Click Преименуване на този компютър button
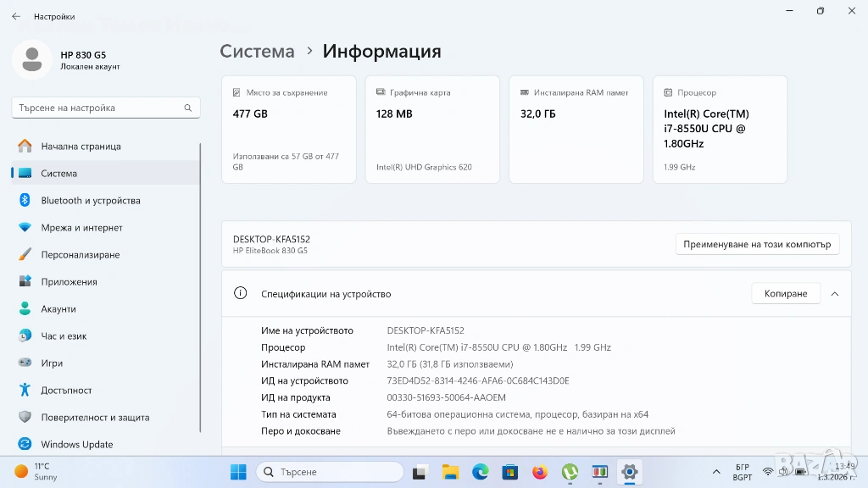Viewport: 868px width, 488px height. pyautogui.click(x=757, y=244)
